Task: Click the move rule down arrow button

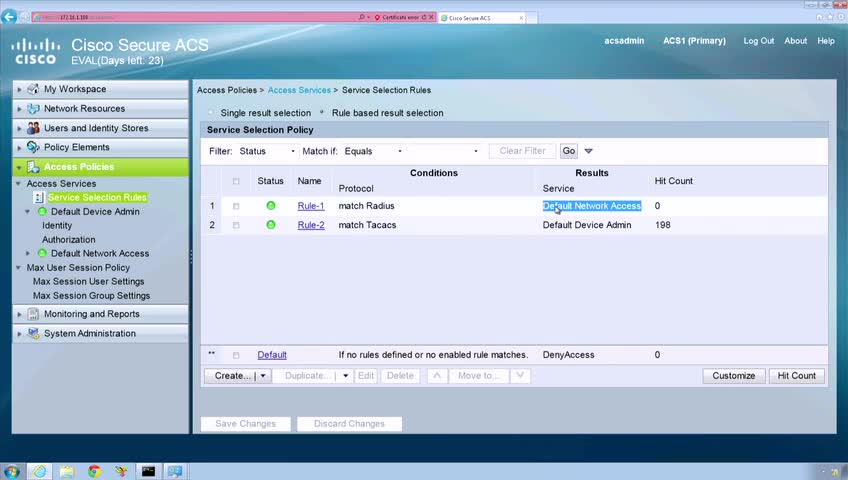Action: pos(520,376)
